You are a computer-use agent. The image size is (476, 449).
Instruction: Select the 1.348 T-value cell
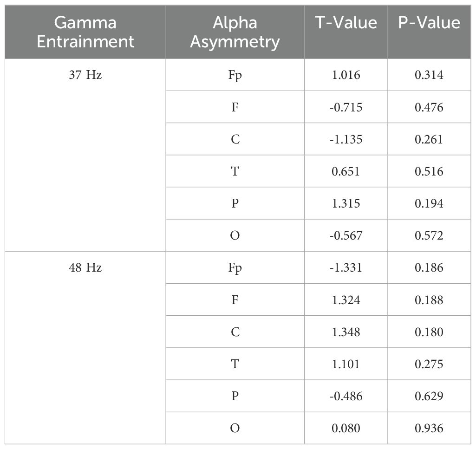(x=346, y=332)
